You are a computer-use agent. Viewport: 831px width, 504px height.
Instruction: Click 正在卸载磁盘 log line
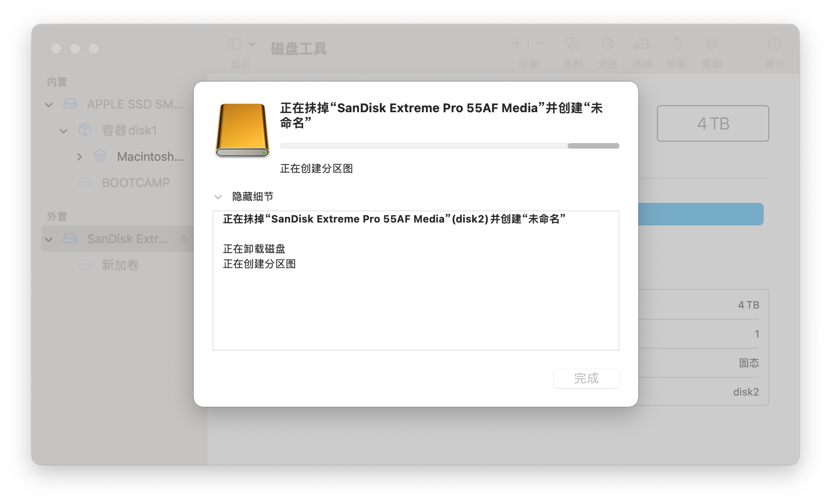[254, 249]
